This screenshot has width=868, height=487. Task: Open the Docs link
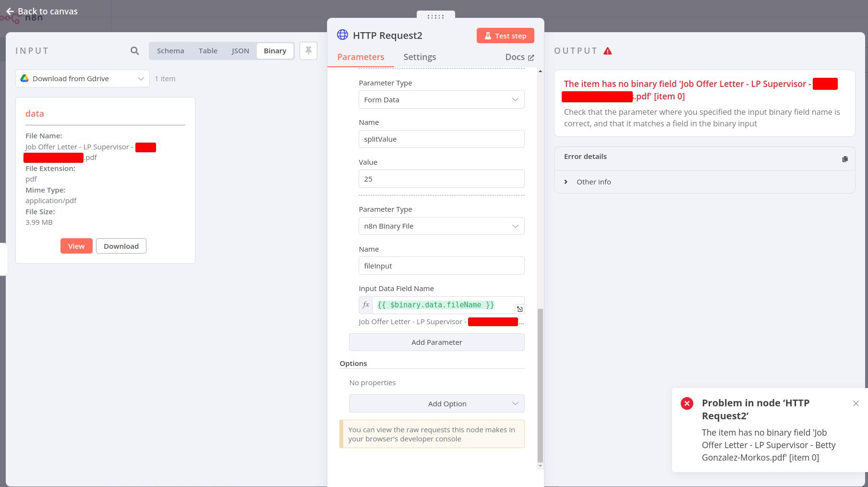[519, 57]
